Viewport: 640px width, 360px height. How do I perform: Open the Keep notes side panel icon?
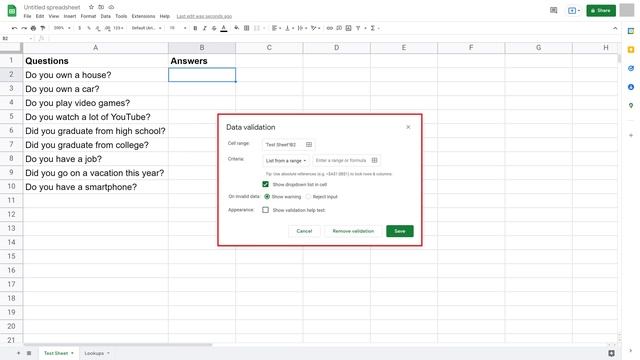click(631, 50)
